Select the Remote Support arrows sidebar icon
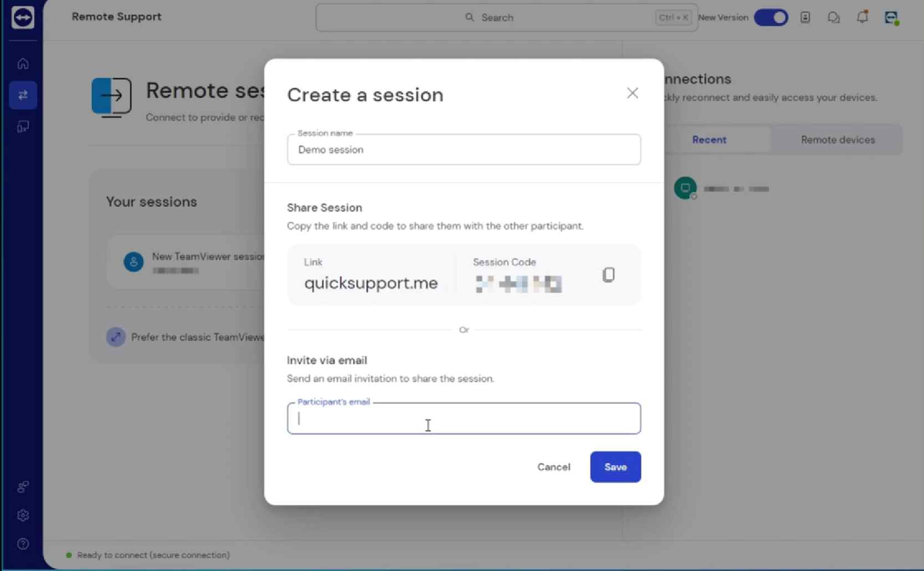The height and width of the screenshot is (571, 924). [23, 95]
